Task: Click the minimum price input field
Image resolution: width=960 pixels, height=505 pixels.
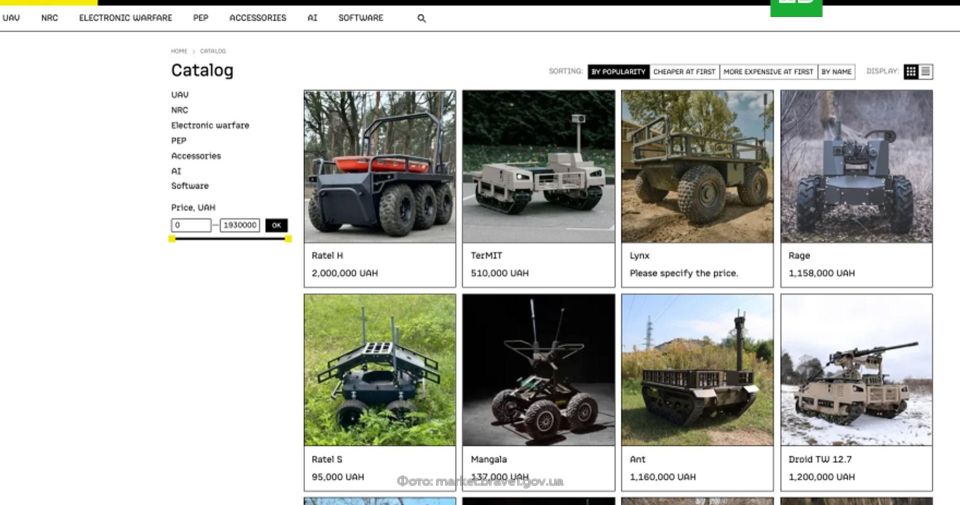Action: [x=191, y=226]
